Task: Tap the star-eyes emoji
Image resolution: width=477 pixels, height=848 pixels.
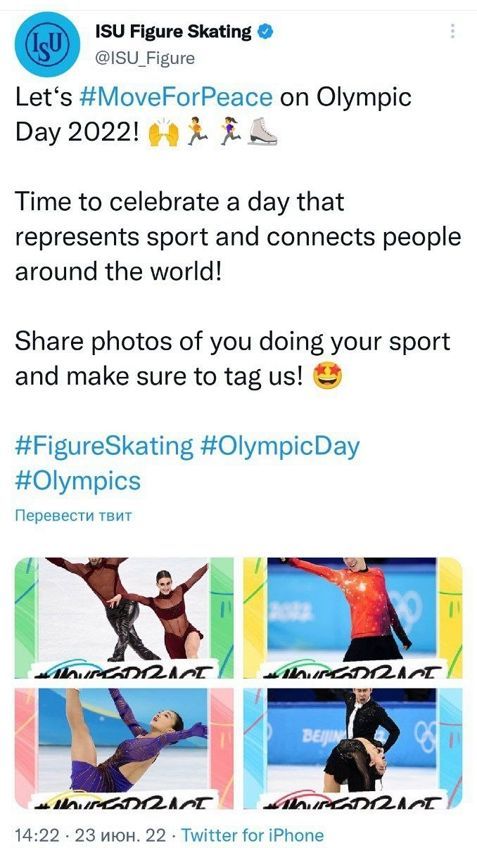Action: click(328, 377)
